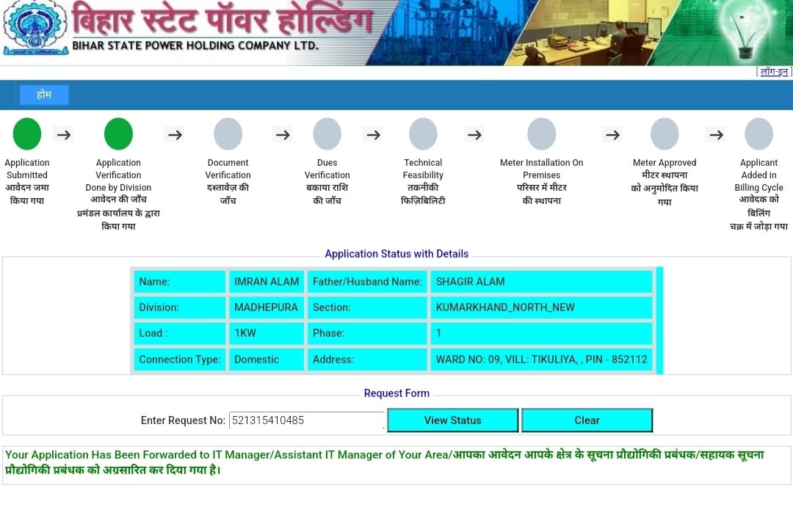Select the '1KW' load value

pos(267,333)
